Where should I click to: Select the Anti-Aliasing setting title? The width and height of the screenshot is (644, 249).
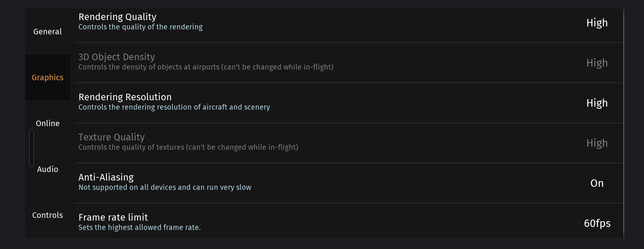(106, 177)
